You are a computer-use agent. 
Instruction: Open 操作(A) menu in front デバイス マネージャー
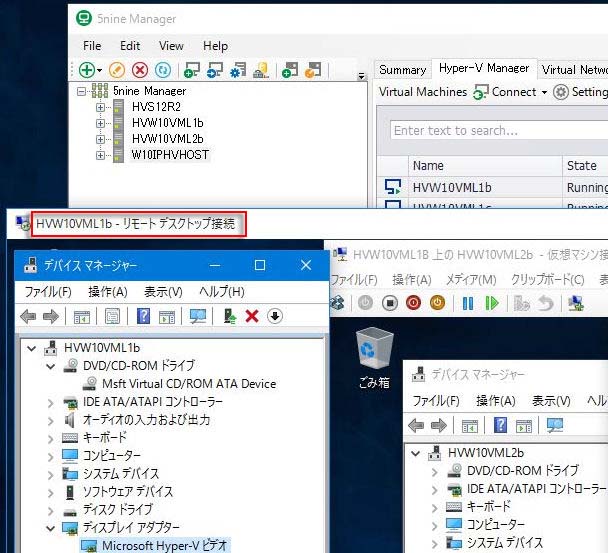[108, 292]
